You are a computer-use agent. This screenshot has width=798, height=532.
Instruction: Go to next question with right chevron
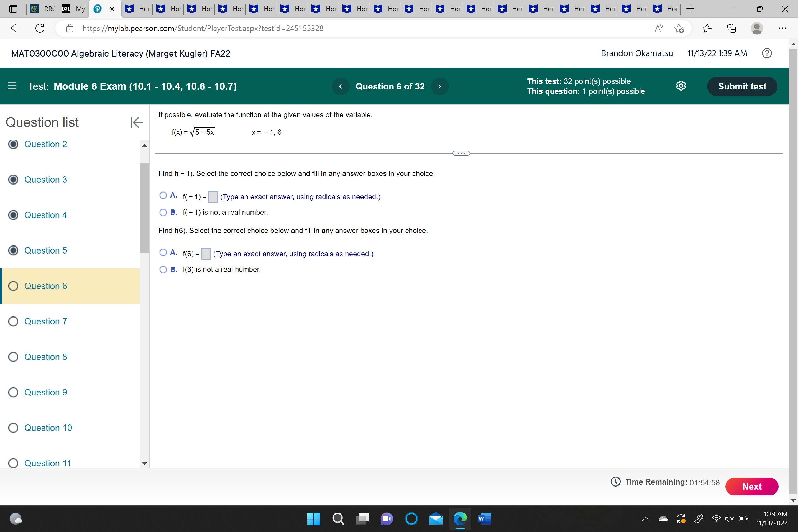pyautogui.click(x=440, y=86)
